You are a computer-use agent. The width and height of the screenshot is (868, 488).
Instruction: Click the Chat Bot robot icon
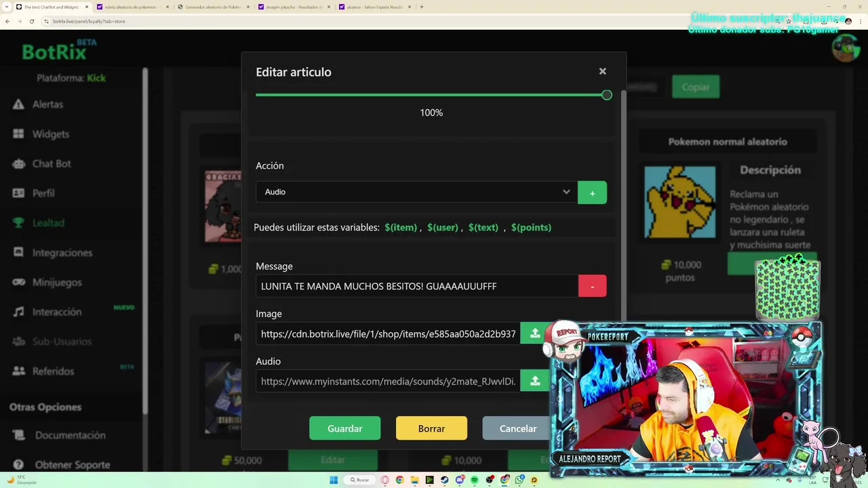click(x=18, y=163)
